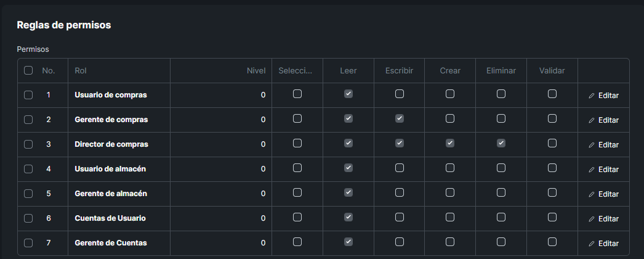Click the pencil icon for Gerente de Cuentas
Screen dimensions: 644x259
(x=592, y=244)
